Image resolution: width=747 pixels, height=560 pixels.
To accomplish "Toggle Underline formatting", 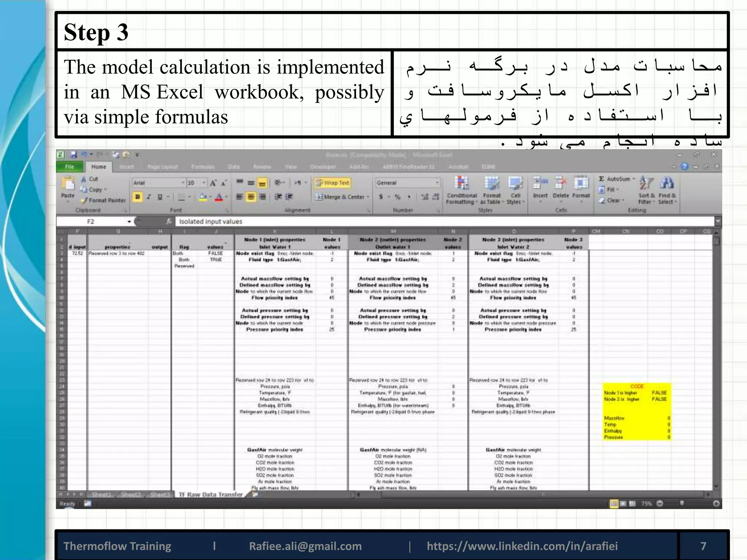I will (x=159, y=197).
